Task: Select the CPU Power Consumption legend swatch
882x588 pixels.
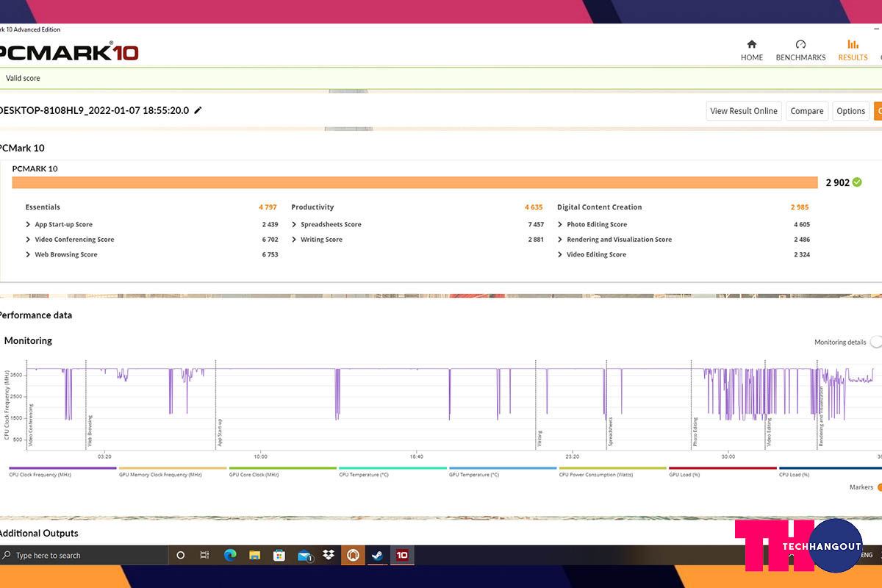Action: pos(613,468)
